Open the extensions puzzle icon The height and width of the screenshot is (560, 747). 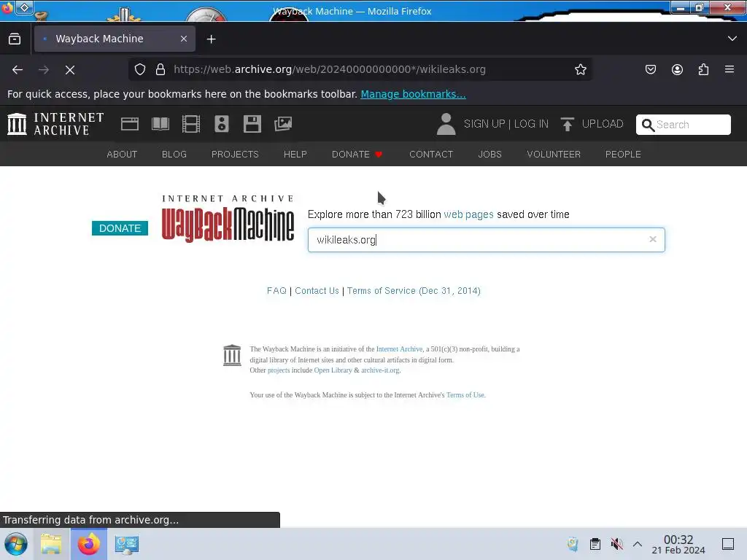click(703, 69)
